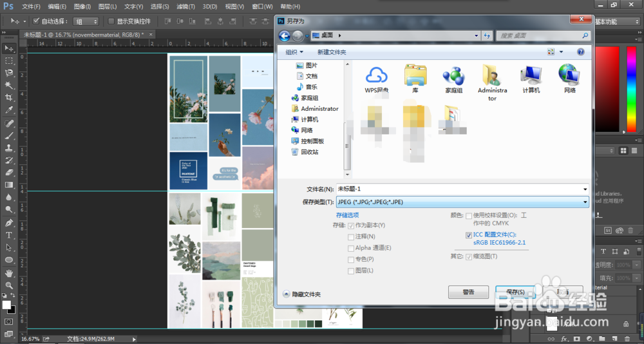Uncheck ICC 配置文件(C) checkbox
644x344 pixels.
point(469,235)
